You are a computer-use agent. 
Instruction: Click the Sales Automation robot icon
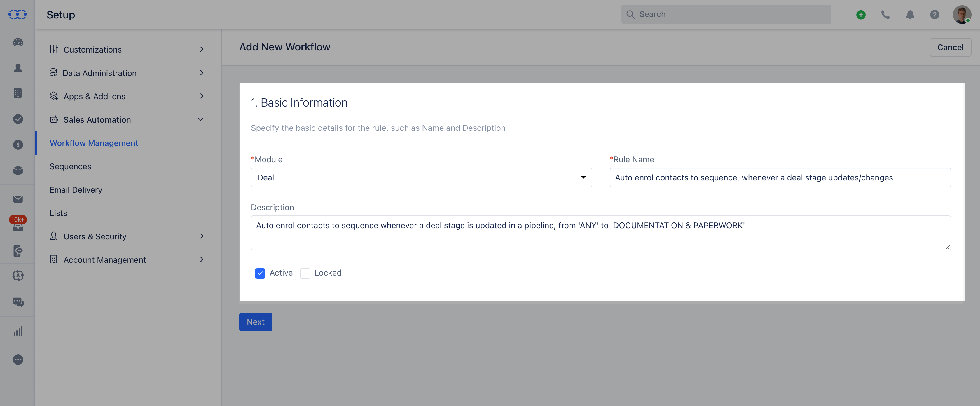point(54,119)
